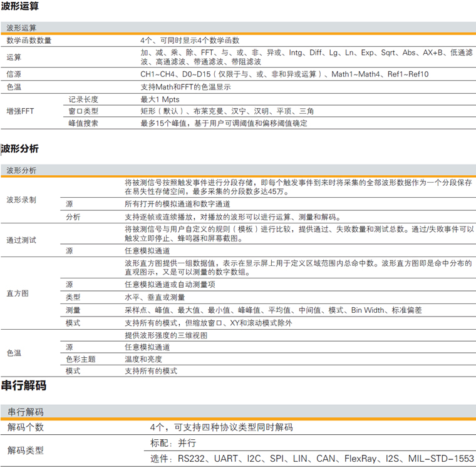Click the window types list starting 矩形（默认）
This screenshot has height=468, width=476.
tap(227, 111)
